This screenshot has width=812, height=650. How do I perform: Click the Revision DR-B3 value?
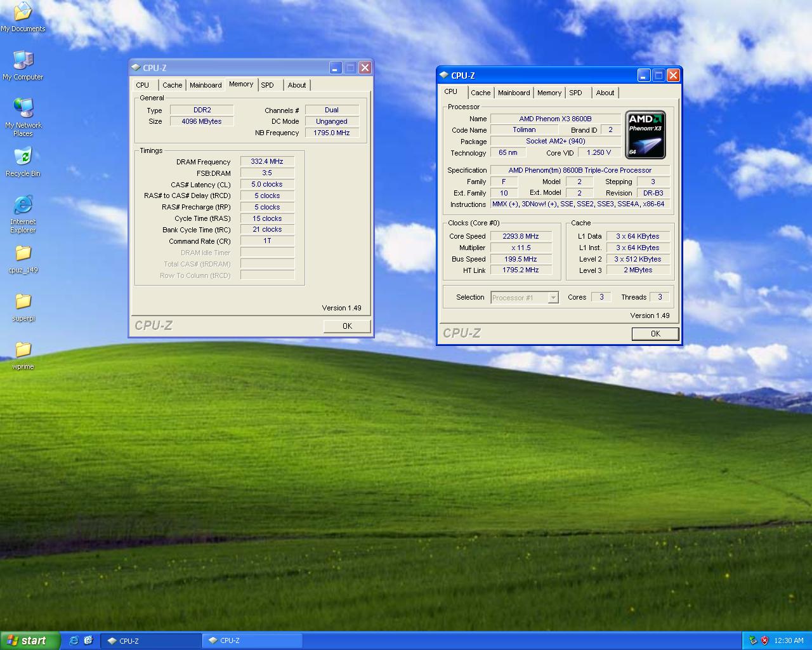coord(653,193)
